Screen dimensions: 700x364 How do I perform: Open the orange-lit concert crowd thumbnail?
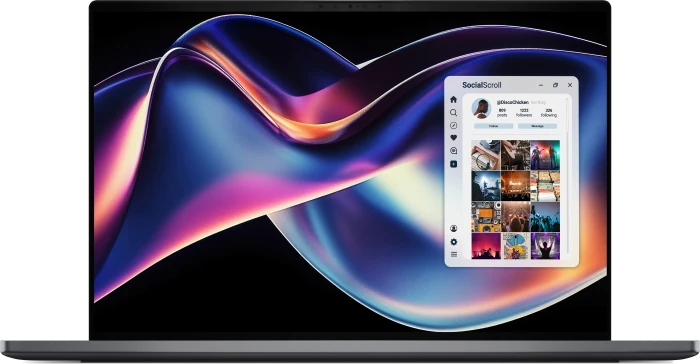point(515,186)
